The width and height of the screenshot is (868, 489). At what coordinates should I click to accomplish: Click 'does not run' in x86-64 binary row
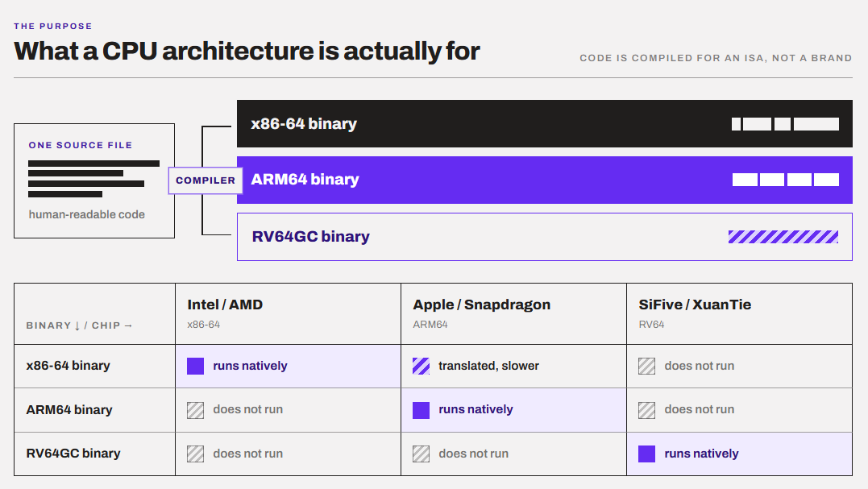tap(700, 366)
